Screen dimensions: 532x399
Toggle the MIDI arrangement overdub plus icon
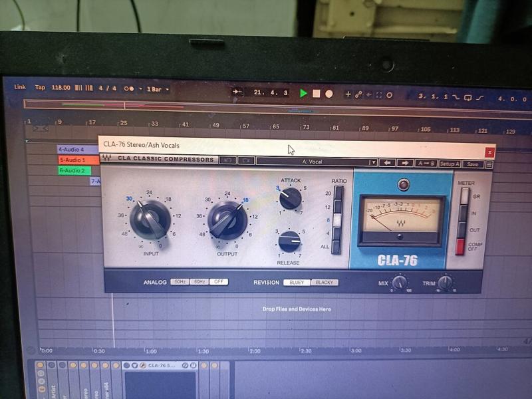pyautogui.click(x=348, y=94)
